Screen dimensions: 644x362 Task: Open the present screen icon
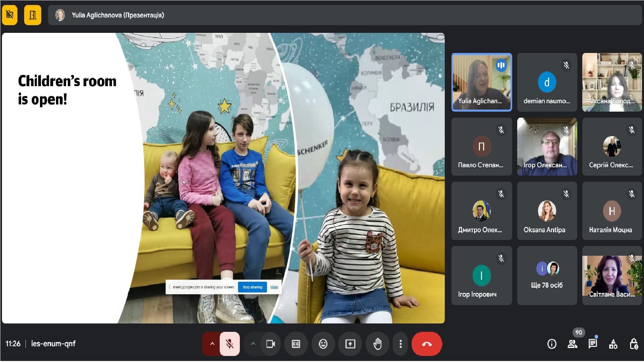(x=350, y=344)
